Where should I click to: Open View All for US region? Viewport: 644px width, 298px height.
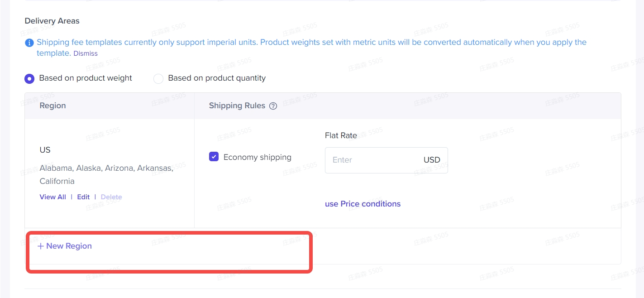[x=53, y=197]
